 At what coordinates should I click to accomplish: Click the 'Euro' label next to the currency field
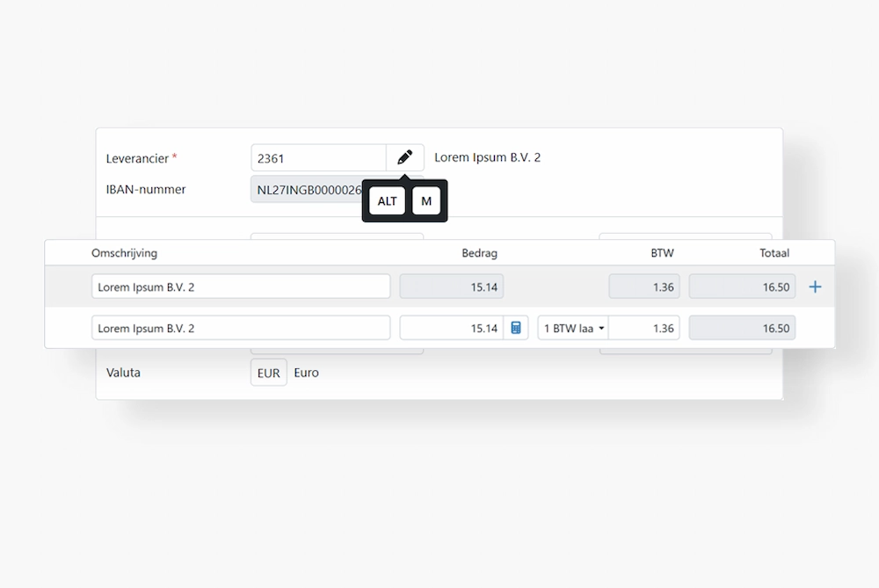pyautogui.click(x=306, y=372)
